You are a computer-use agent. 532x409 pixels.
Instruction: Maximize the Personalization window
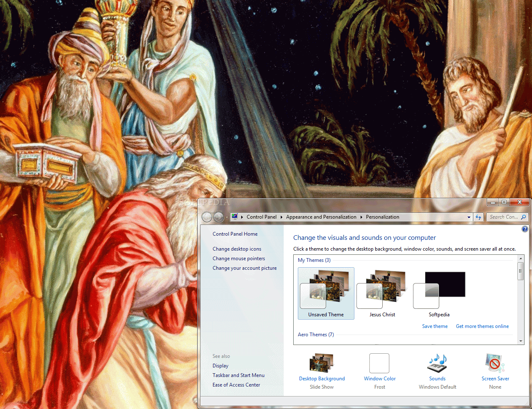[x=504, y=202]
